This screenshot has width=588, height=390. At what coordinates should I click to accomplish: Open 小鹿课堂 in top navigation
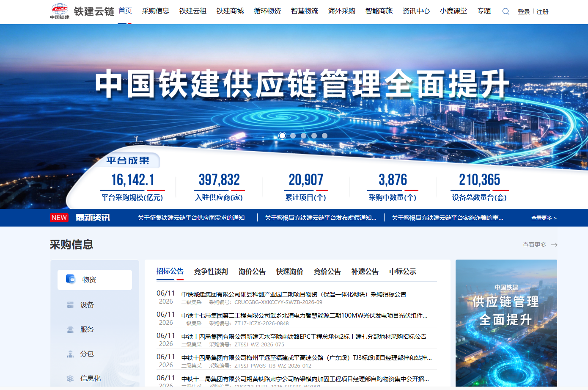point(453,11)
